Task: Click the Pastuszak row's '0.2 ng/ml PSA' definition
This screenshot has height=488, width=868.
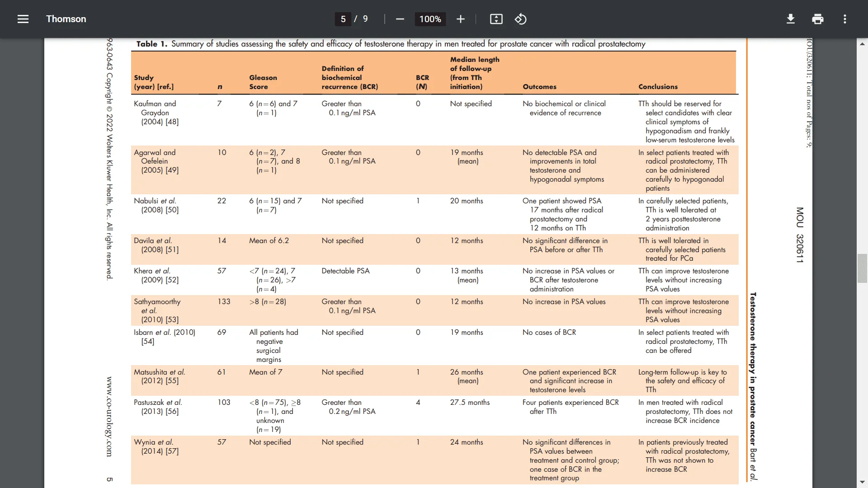Action: tap(352, 411)
